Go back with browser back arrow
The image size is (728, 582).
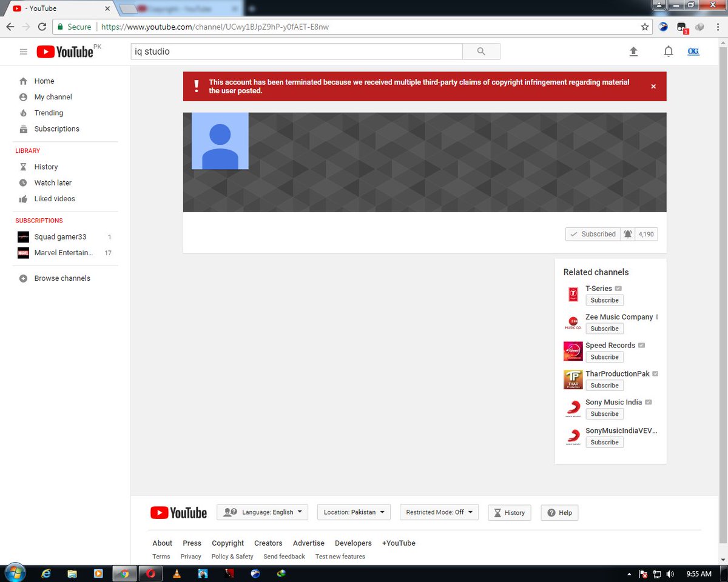pos(10,27)
